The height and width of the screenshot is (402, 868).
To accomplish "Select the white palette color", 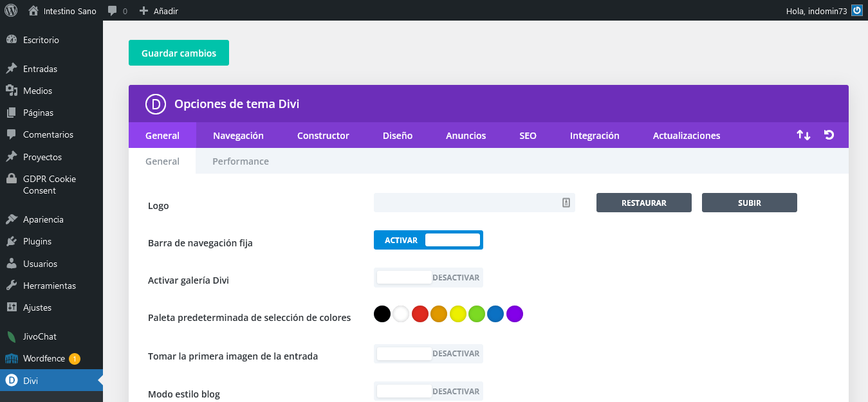I will pyautogui.click(x=401, y=314).
